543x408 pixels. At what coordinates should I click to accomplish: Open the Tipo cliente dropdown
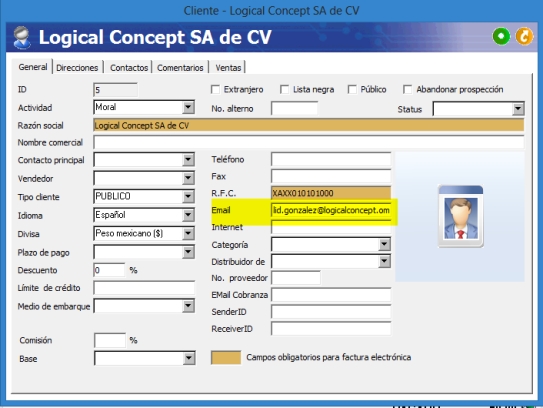(x=188, y=196)
